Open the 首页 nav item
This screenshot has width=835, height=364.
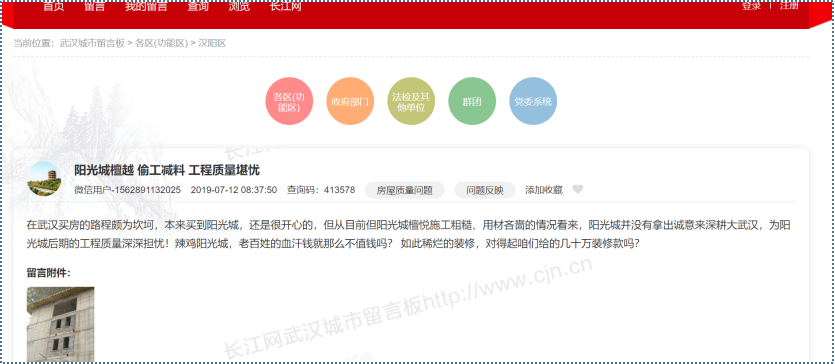point(53,7)
